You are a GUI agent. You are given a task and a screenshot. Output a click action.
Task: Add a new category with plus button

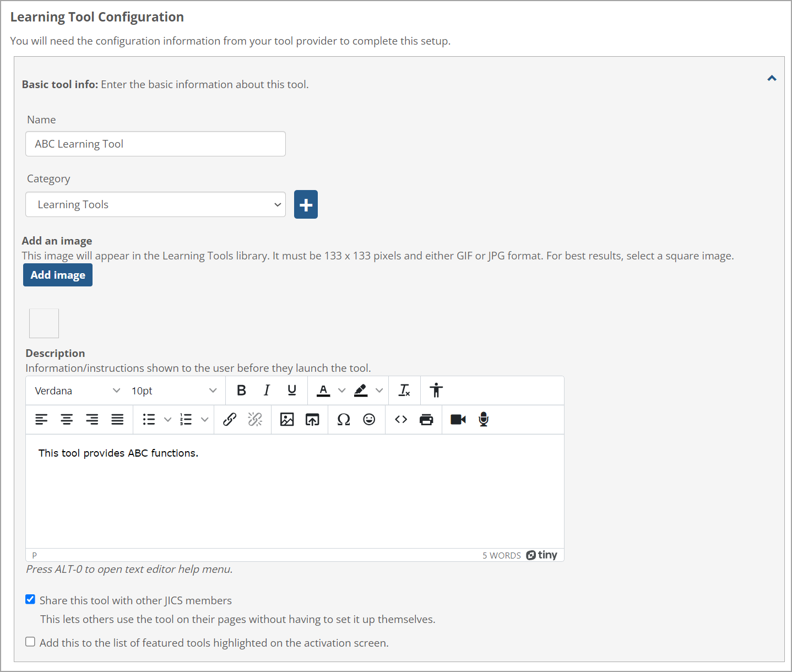[306, 204]
